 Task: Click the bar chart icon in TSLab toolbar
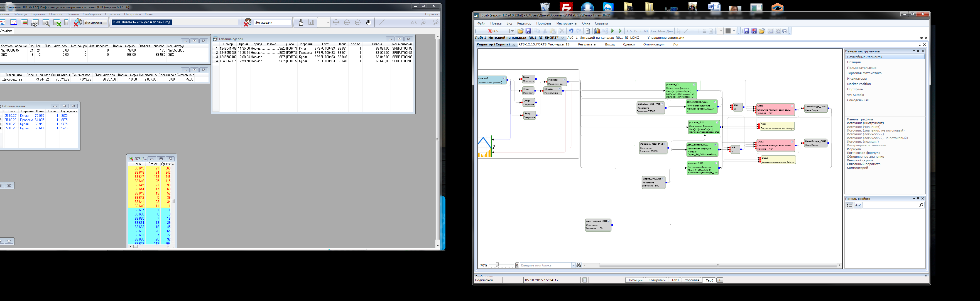click(597, 31)
